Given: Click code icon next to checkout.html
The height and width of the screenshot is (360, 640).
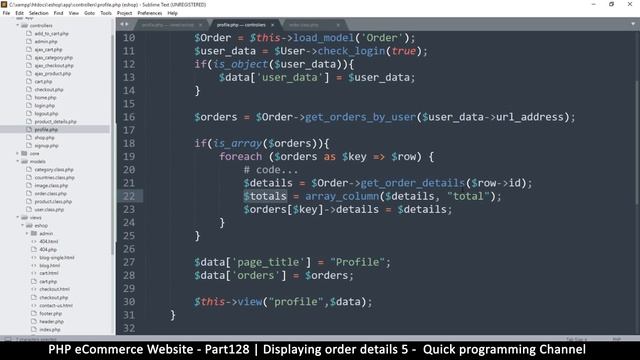Looking at the screenshot, I should pyautogui.click(x=34, y=289).
